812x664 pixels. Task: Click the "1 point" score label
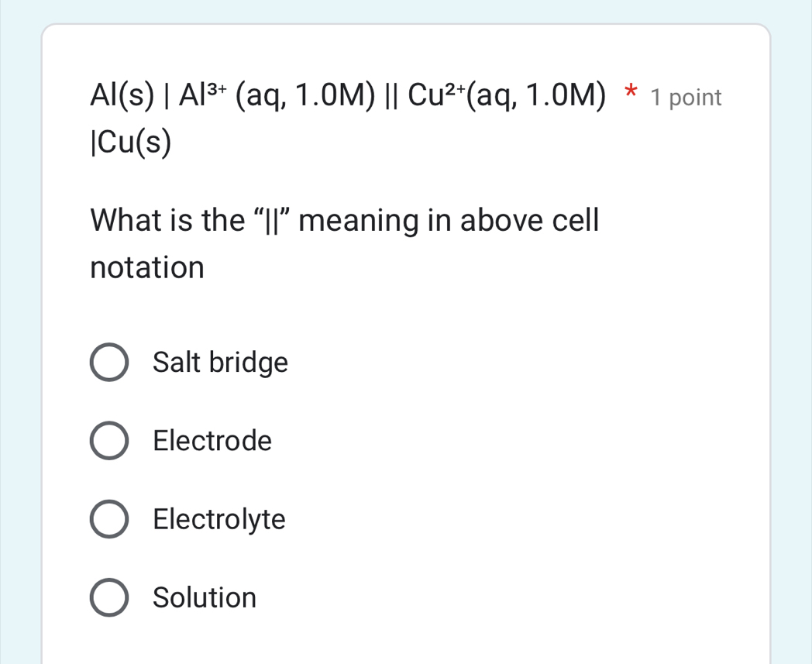pos(686,98)
